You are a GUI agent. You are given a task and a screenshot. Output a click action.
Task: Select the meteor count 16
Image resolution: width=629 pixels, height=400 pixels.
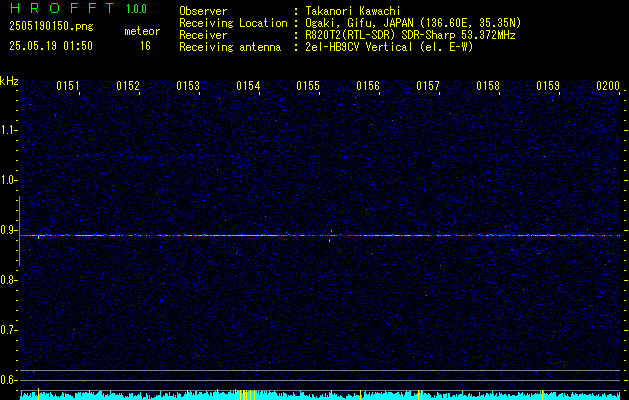click(x=145, y=46)
